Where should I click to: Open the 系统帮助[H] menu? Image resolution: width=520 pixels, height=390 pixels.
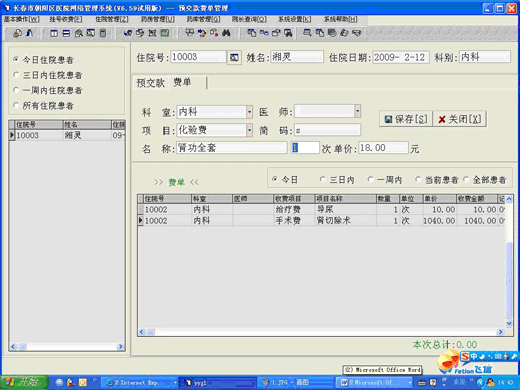[340, 19]
